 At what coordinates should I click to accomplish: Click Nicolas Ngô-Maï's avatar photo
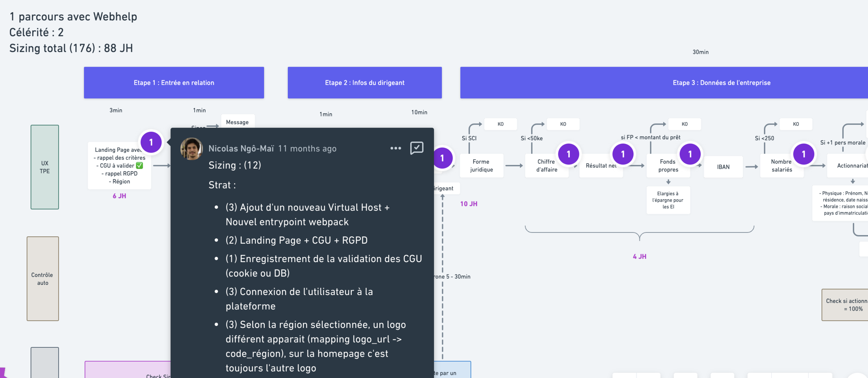tap(191, 149)
